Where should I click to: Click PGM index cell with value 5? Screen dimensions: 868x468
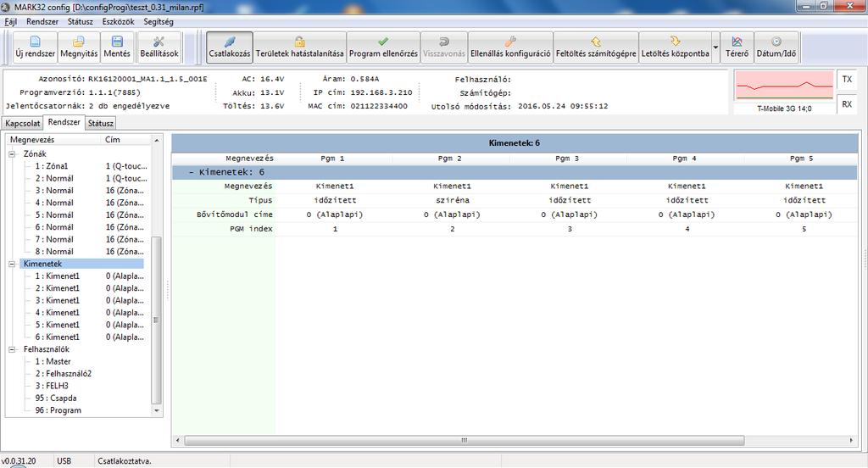point(804,229)
